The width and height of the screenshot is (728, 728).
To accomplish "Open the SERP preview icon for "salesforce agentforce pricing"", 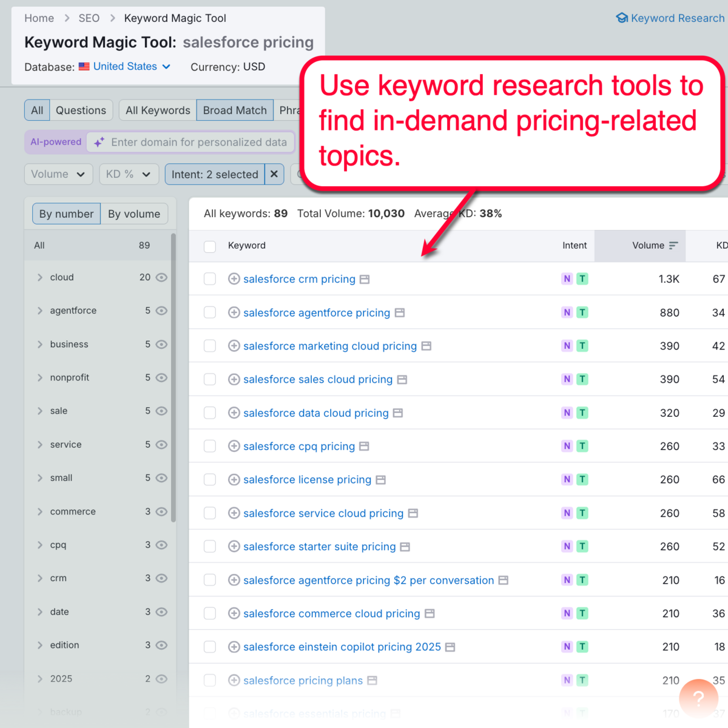I will click(399, 312).
